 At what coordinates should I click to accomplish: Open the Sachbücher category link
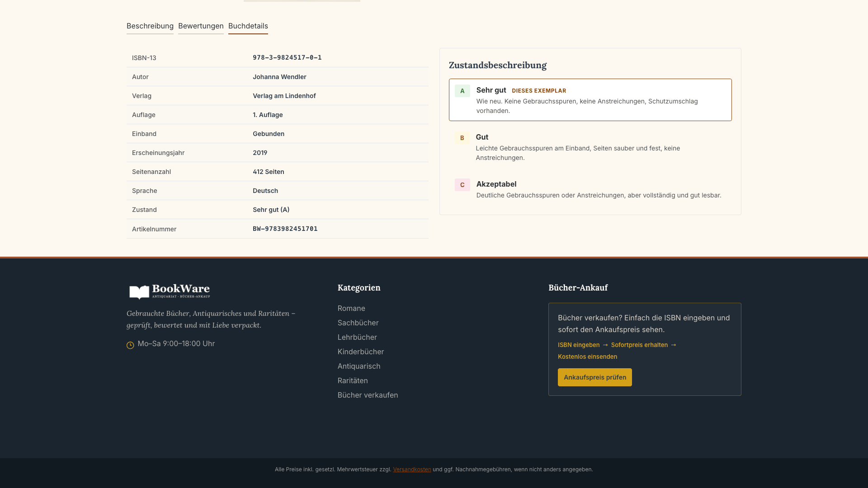pos(358,323)
